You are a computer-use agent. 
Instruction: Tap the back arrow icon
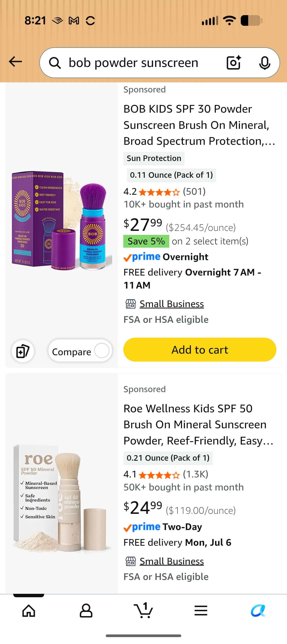tap(15, 62)
